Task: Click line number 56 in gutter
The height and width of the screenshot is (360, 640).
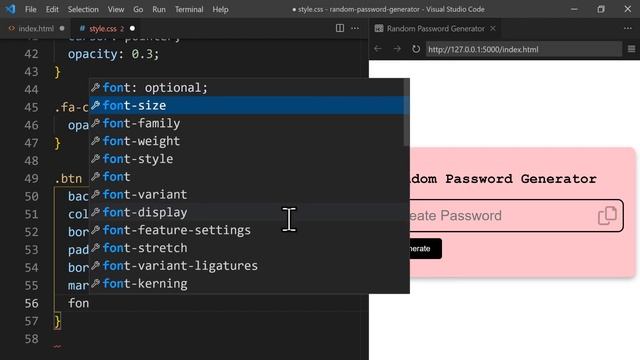Action: click(x=31, y=303)
